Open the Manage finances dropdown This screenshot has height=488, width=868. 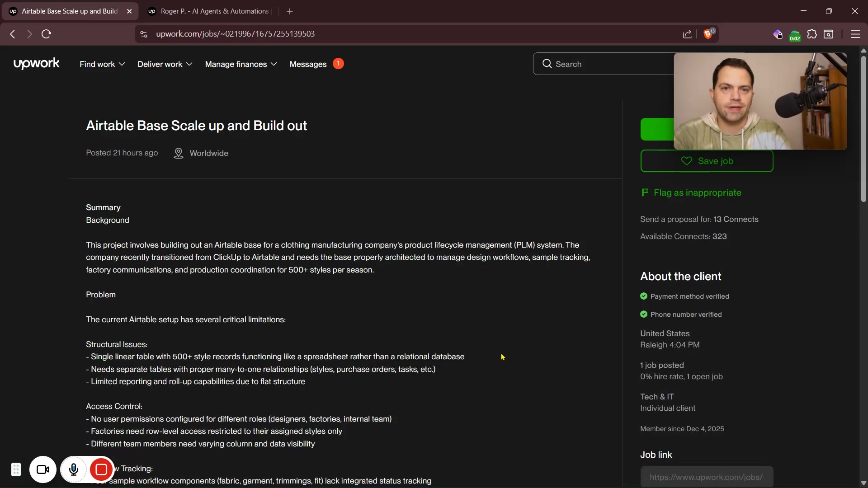point(241,64)
